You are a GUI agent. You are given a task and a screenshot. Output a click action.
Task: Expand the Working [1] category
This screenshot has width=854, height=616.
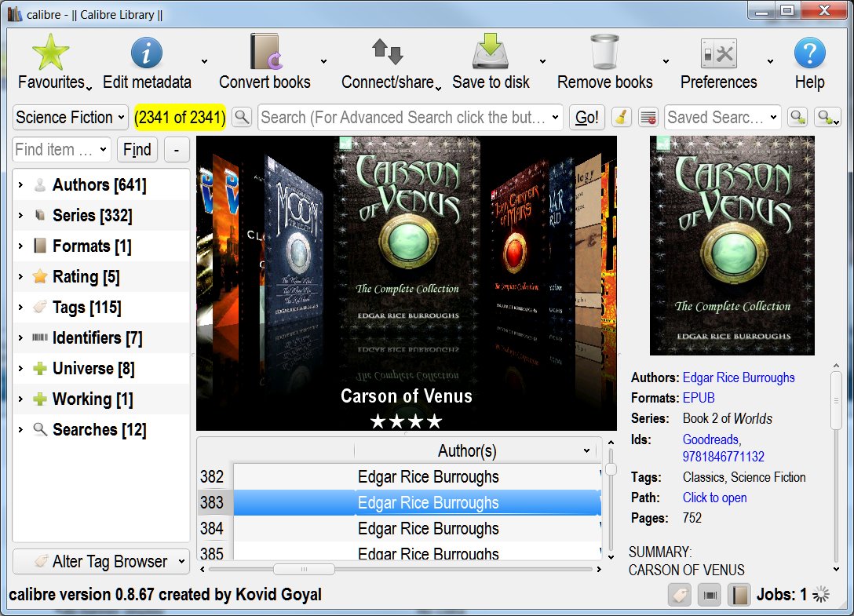point(20,399)
